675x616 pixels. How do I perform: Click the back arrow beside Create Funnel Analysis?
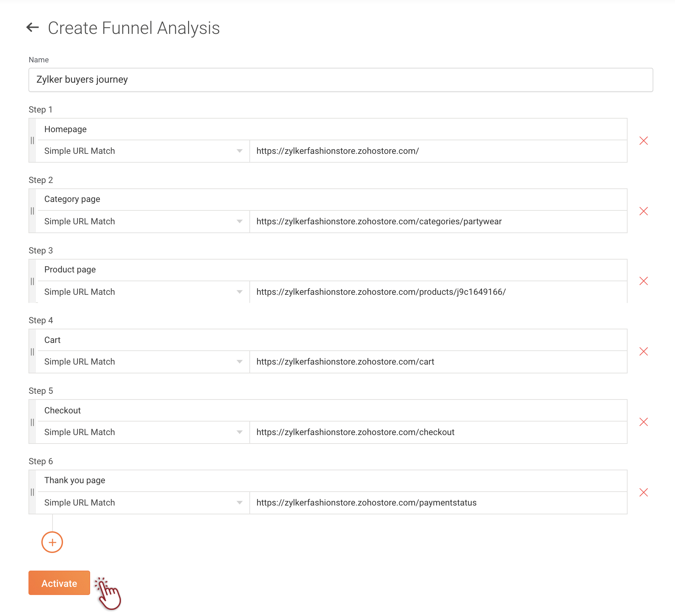[33, 27]
